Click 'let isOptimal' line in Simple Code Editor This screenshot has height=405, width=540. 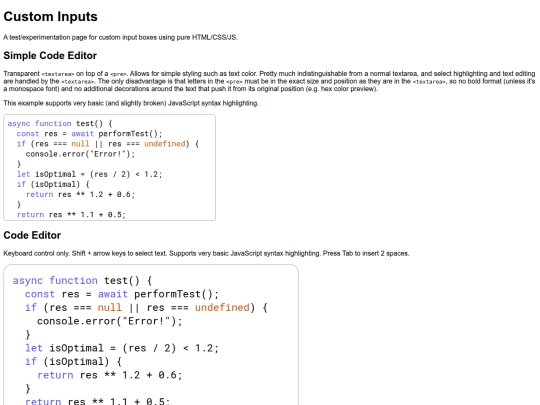tap(89, 174)
